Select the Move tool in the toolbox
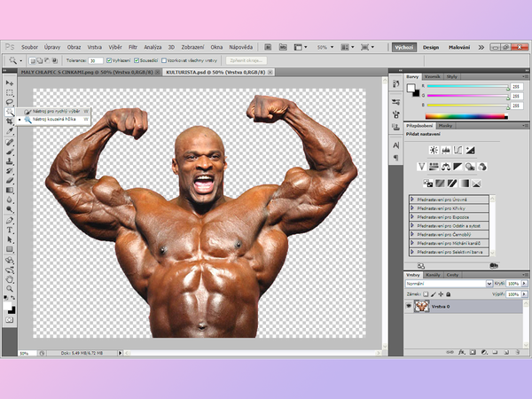The width and height of the screenshot is (532, 399). [10, 82]
